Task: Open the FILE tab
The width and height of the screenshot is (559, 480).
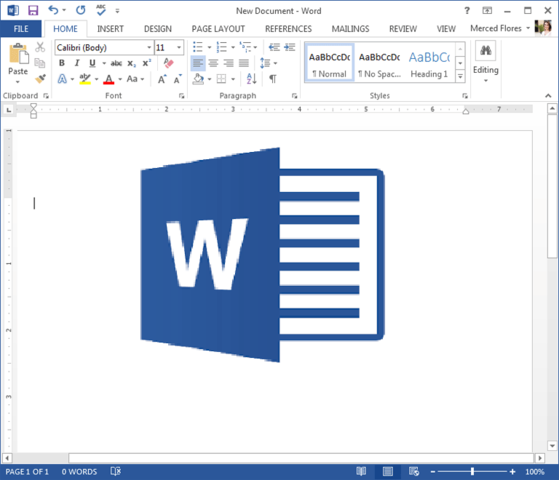Action: pos(21,29)
